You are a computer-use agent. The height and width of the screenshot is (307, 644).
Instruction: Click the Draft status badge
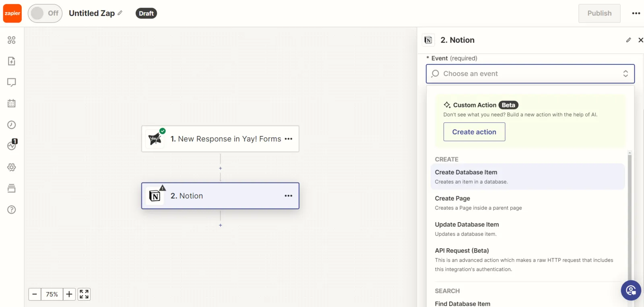point(146,13)
